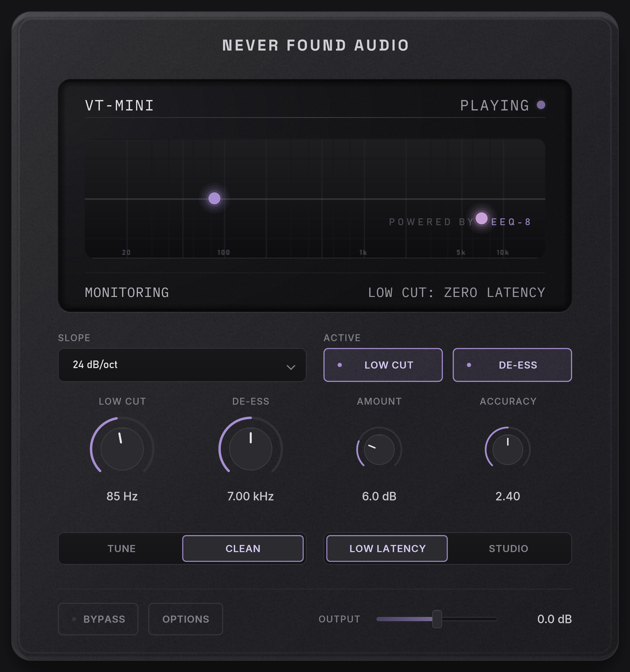Viewport: 630px width, 672px height.
Task: Click the 6.0 dB amount value
Action: (x=379, y=496)
